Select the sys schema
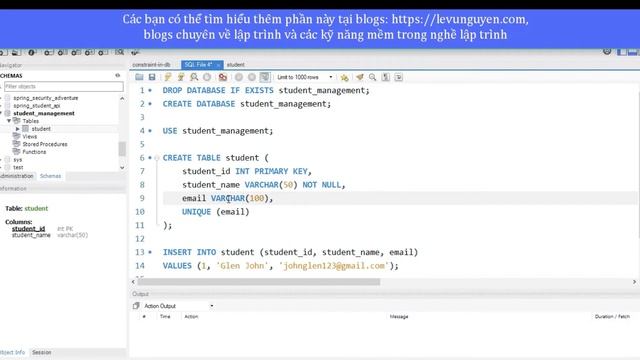The image size is (640, 360). click(x=18, y=160)
